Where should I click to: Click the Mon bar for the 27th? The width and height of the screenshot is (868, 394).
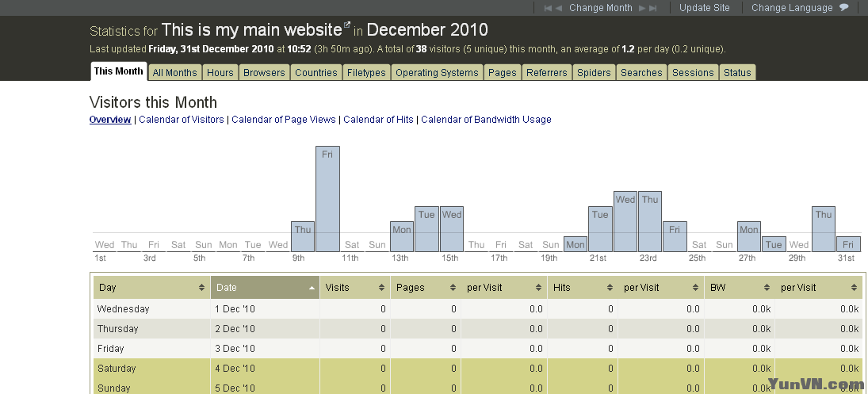(x=749, y=237)
